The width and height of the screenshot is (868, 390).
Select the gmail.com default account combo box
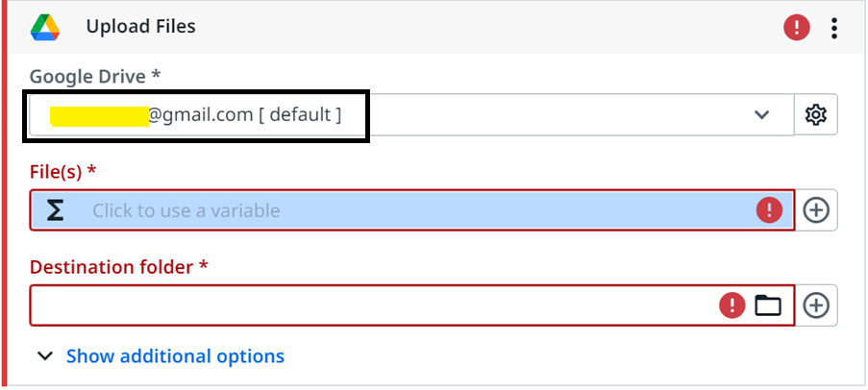411,114
